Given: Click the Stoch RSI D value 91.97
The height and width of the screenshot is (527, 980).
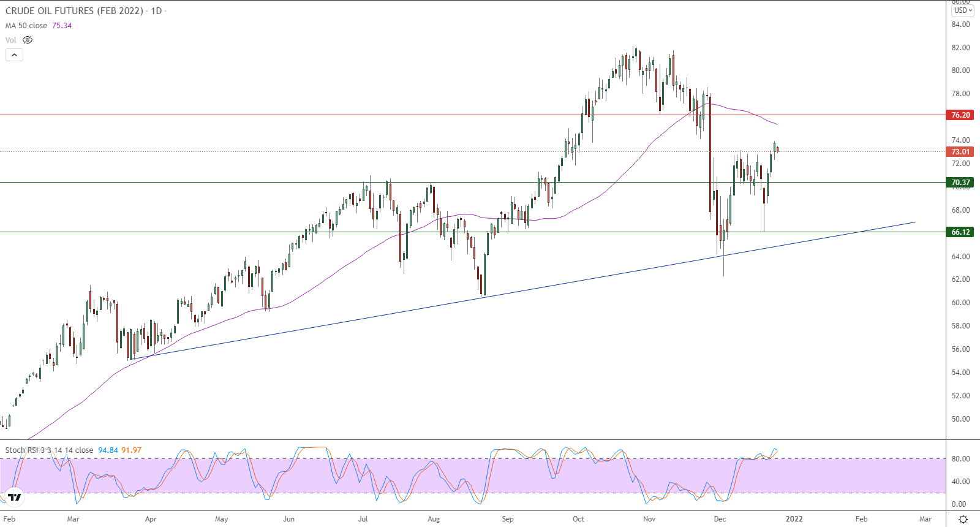Looking at the screenshot, I should (131, 450).
